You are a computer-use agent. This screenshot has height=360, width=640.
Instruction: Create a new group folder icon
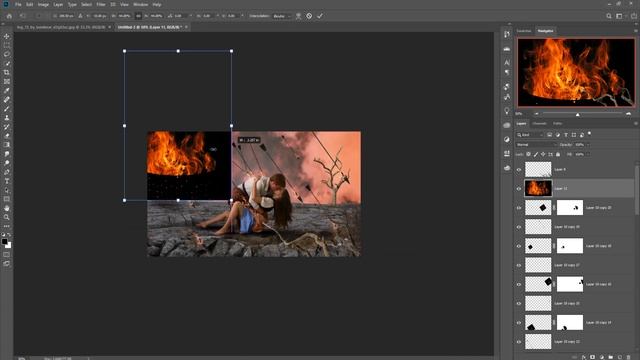pos(611,357)
